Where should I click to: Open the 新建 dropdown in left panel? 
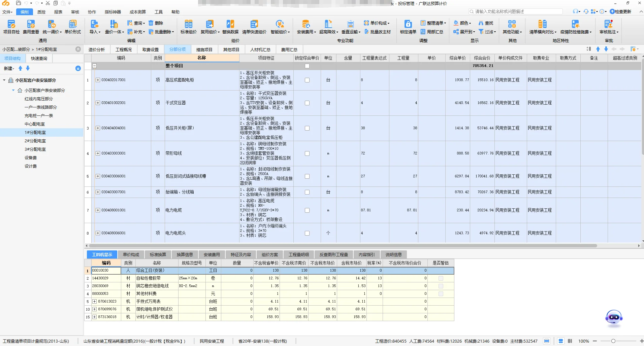9,68
